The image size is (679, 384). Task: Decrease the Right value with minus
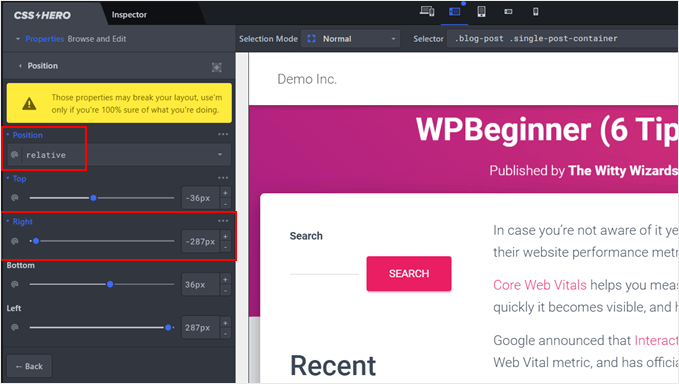225,247
